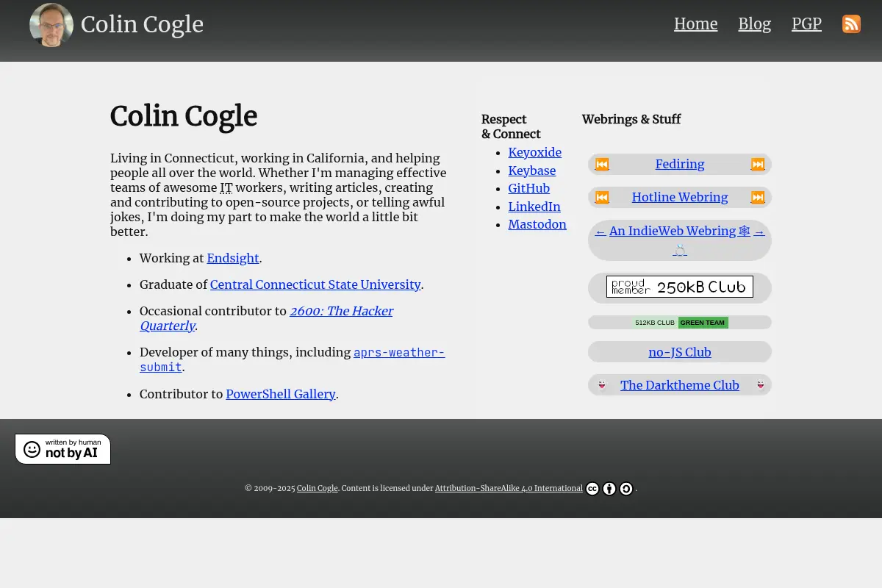Open An IndieWeb Webring link text
The height and width of the screenshot is (588, 882).
point(680,231)
